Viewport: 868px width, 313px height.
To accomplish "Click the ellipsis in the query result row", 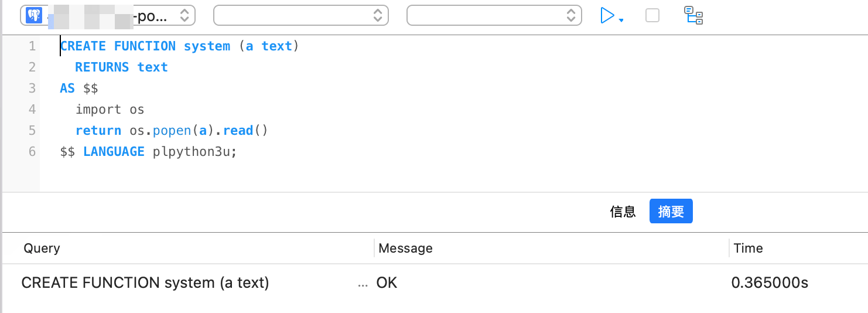I will pyautogui.click(x=363, y=283).
